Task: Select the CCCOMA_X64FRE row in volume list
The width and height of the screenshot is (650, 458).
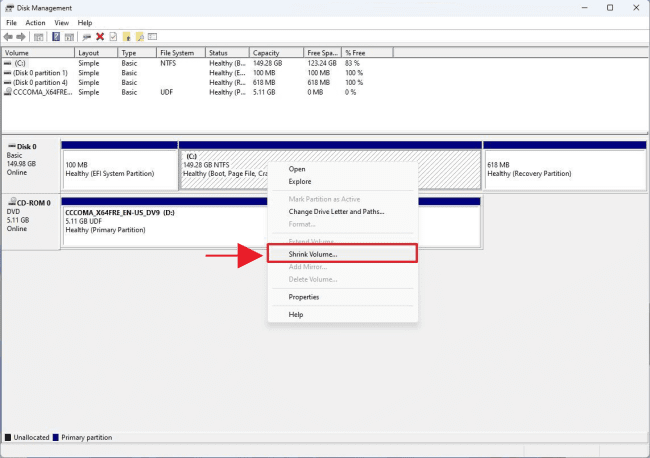Action: coord(40,91)
